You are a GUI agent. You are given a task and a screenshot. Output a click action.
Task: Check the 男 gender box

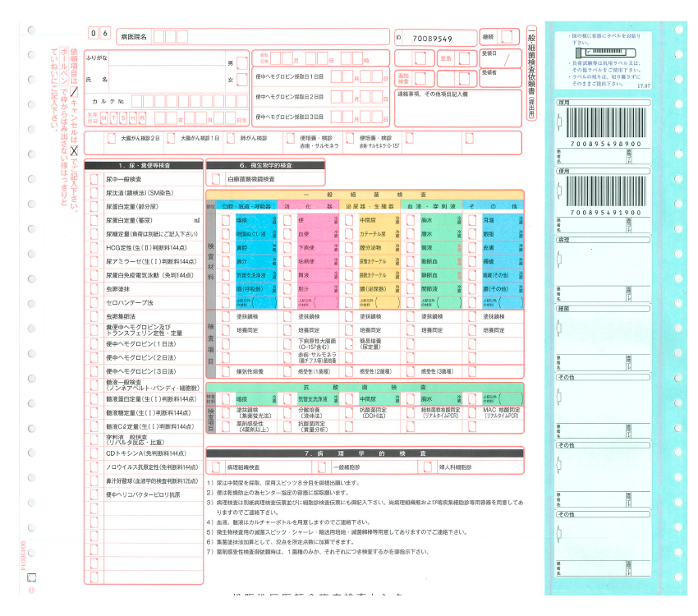(x=242, y=63)
